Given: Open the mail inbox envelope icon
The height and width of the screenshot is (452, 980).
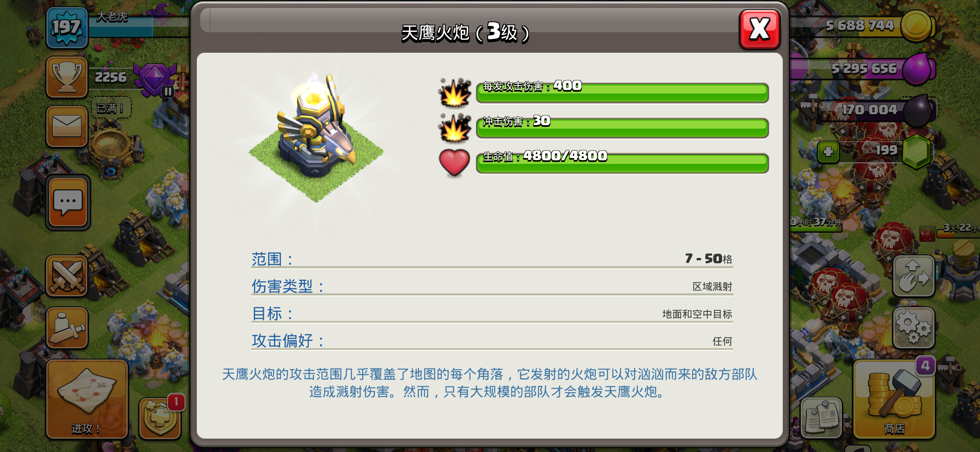Looking at the screenshot, I should [x=67, y=126].
